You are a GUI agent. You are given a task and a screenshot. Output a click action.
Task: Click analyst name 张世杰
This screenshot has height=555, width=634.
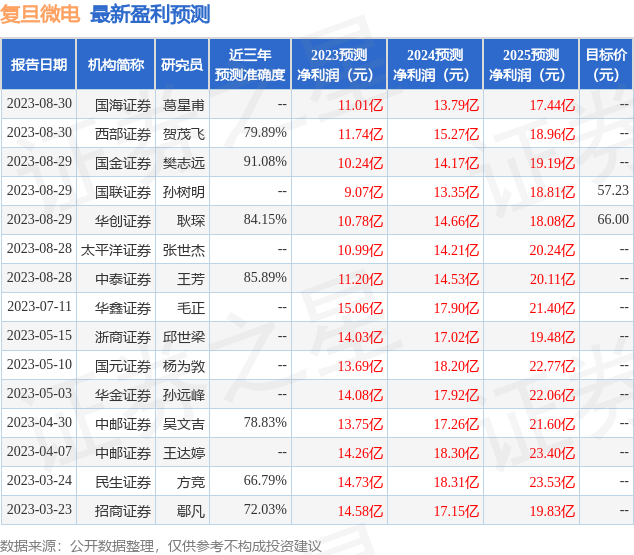pos(184,250)
